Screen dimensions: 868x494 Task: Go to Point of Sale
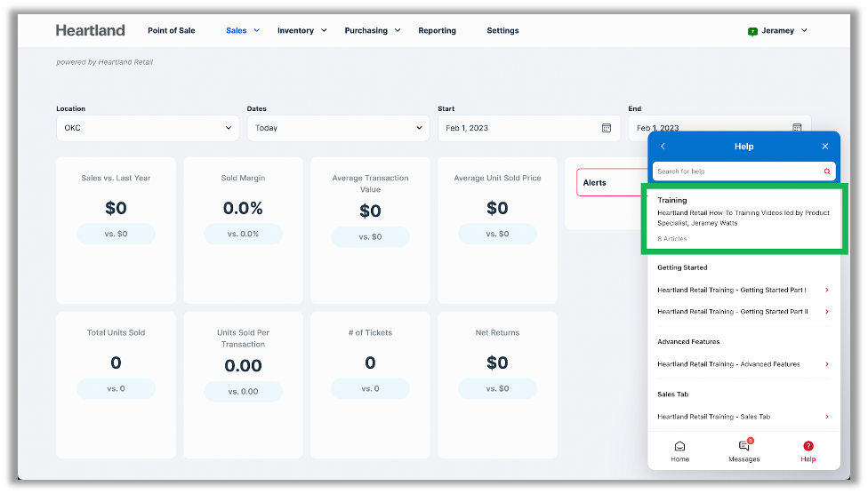pyautogui.click(x=171, y=30)
